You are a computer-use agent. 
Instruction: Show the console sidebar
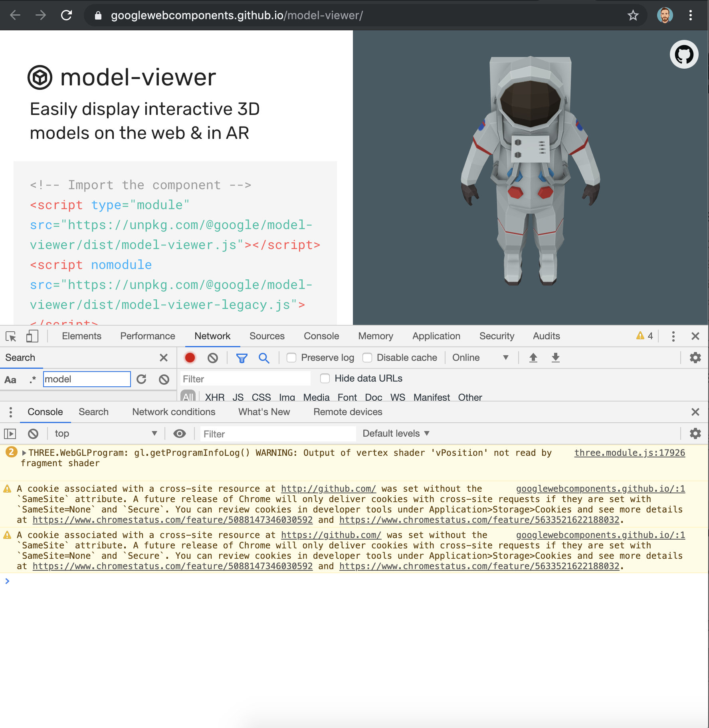click(10, 433)
